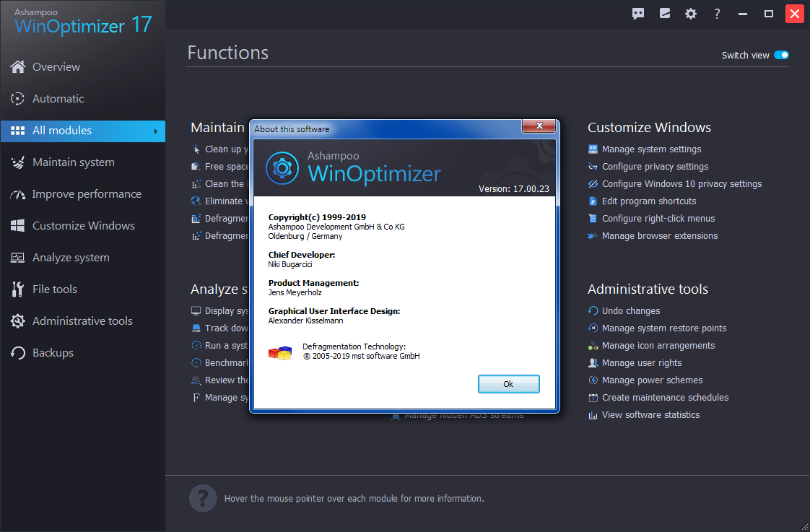Click the defragmentation cubes icon in dialog
This screenshot has height=532, width=810.
(280, 352)
